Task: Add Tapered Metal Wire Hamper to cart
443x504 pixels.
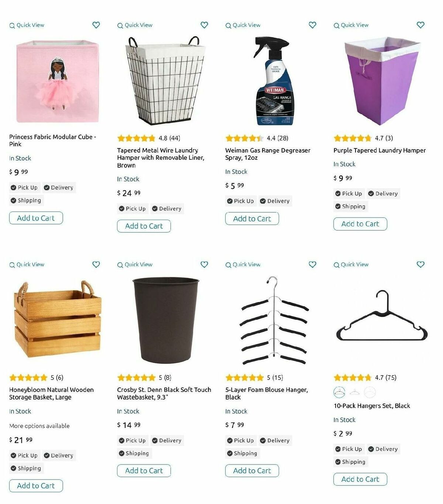Action: [x=144, y=226]
